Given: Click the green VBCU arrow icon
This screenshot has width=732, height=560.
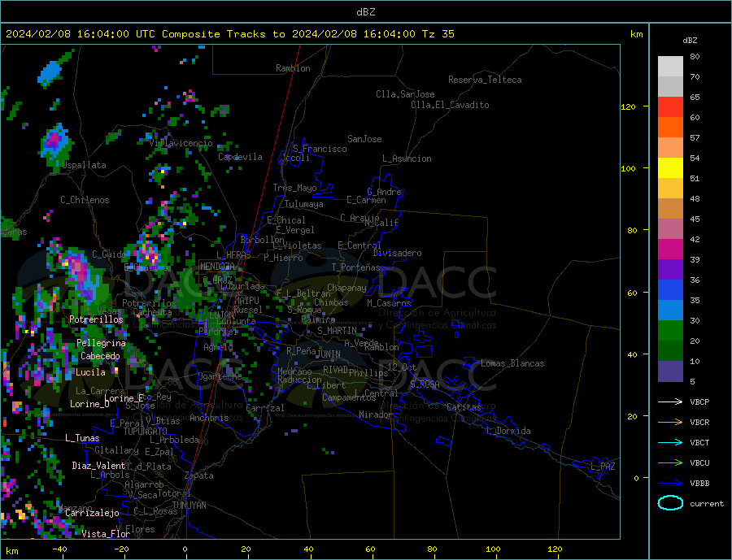Looking at the screenshot, I should click(x=670, y=462).
